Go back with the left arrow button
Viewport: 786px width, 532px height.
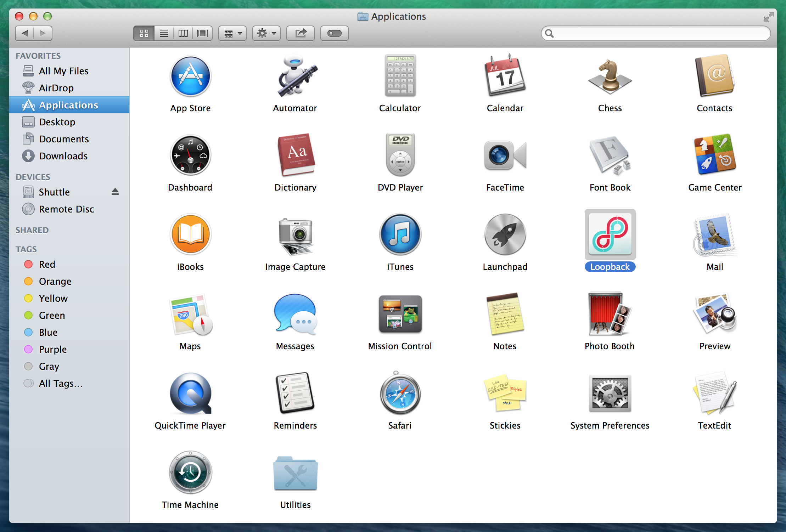24,33
